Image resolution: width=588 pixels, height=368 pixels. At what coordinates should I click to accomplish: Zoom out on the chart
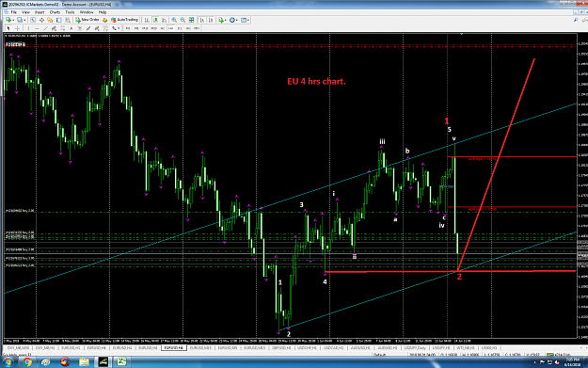click(x=183, y=20)
